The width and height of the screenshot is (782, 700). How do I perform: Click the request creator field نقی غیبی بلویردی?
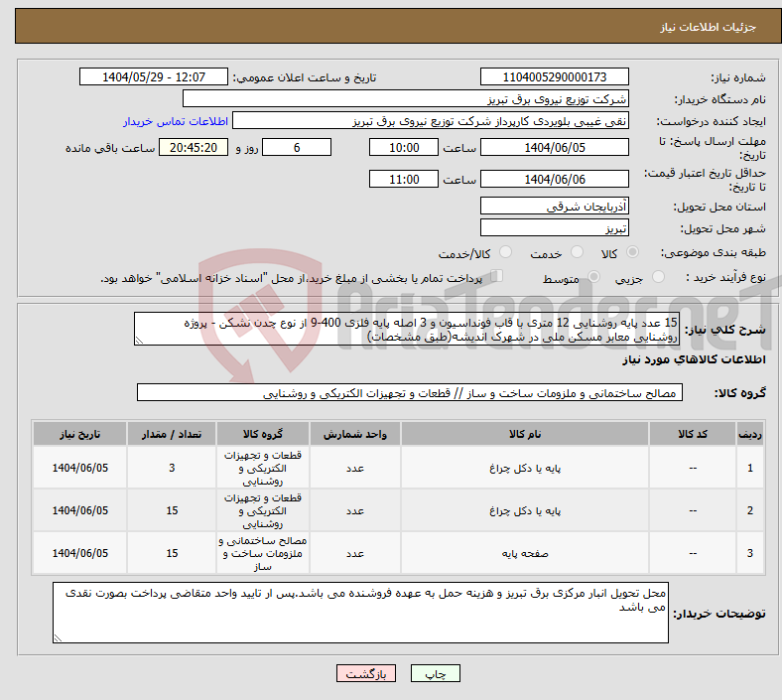pos(431,121)
